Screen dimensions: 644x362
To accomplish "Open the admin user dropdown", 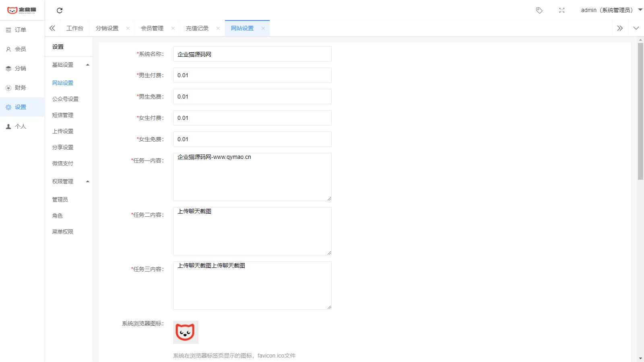I will click(611, 10).
